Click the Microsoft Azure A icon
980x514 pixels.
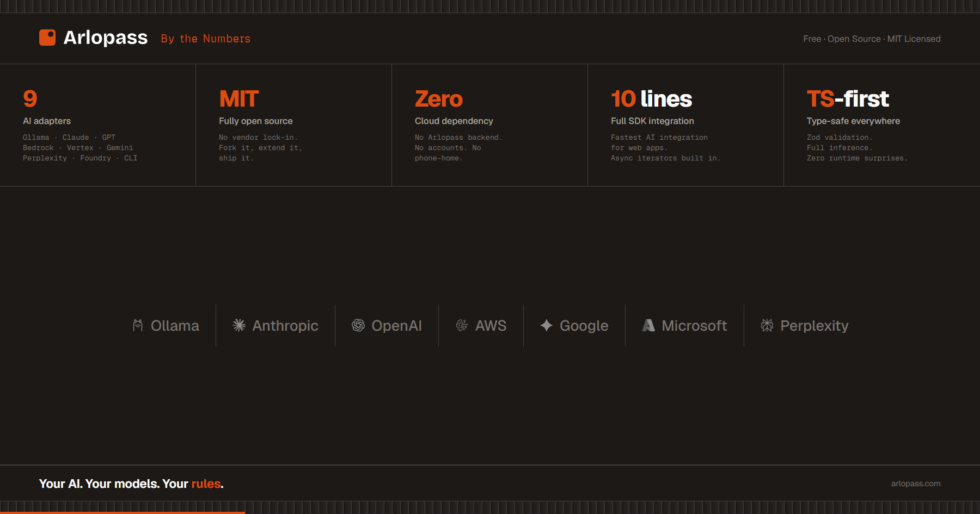pyautogui.click(x=648, y=325)
